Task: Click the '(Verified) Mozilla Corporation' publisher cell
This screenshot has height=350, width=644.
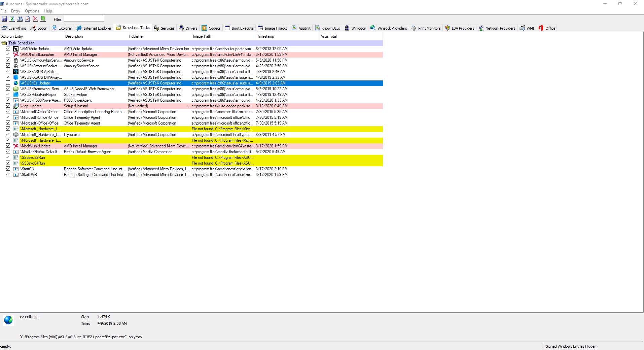Action: coord(150,152)
